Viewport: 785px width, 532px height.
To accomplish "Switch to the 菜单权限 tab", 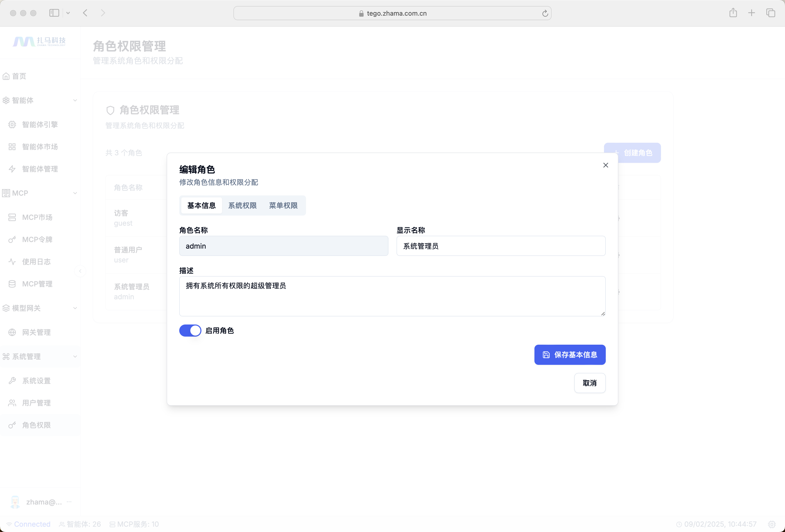I will click(x=283, y=205).
